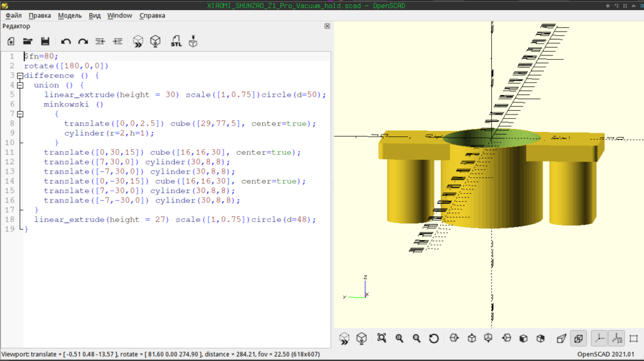Create a new file from the editor toolbar
The height and width of the screenshot is (361, 644).
pos(11,41)
